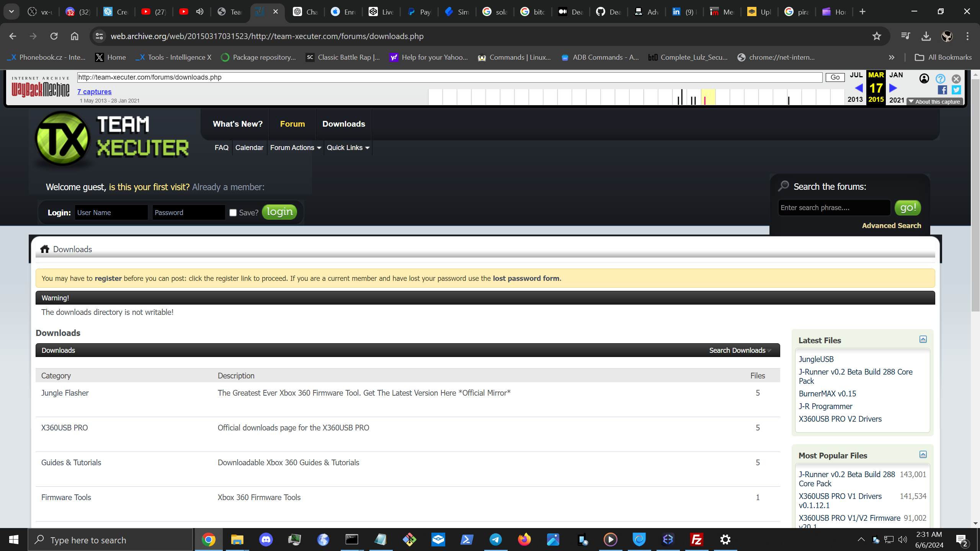Open Chrome three-dot menu
Screen dimensions: 980x551
click(x=968, y=36)
